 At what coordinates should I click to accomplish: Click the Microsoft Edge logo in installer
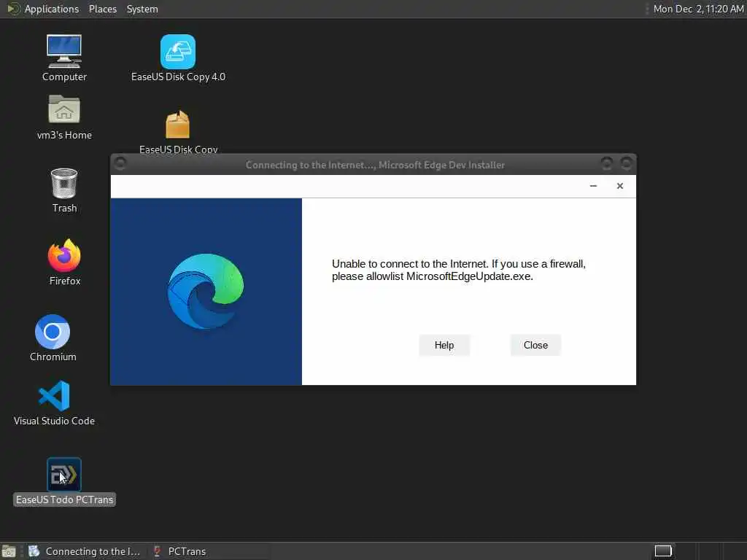coord(205,291)
